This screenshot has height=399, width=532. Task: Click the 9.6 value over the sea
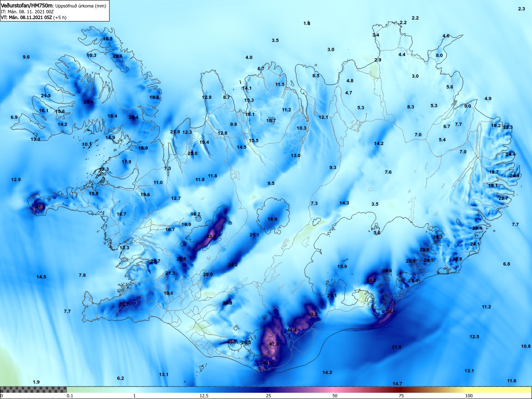26,57
